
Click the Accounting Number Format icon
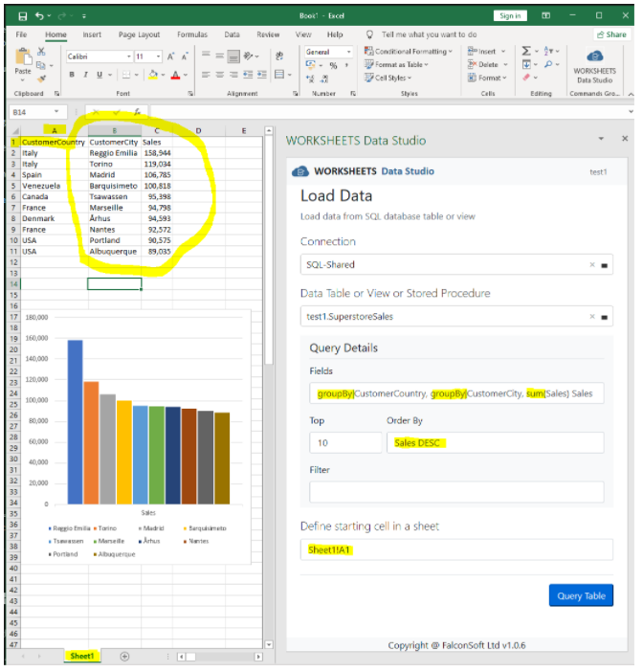311,65
